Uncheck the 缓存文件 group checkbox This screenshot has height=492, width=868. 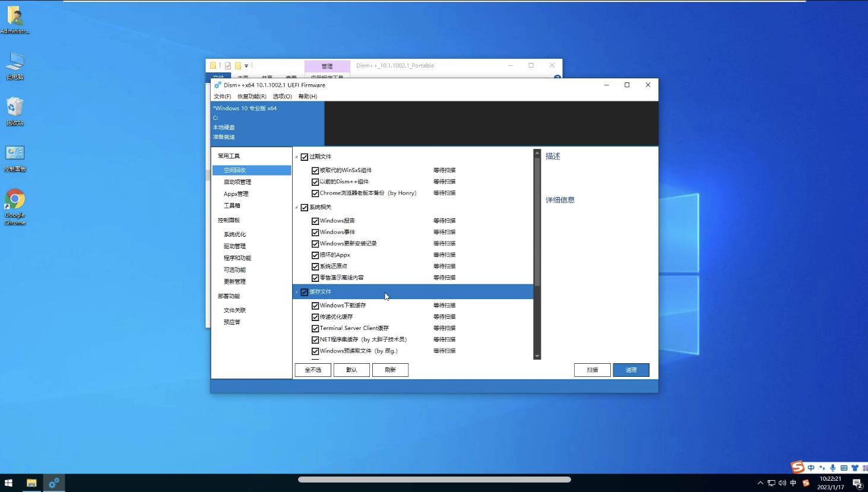(x=305, y=292)
